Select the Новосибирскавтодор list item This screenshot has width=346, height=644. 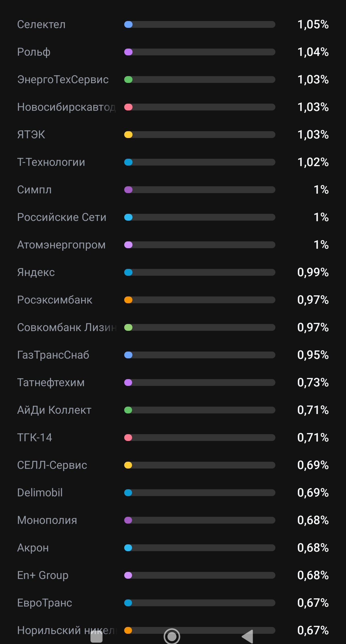click(x=173, y=107)
